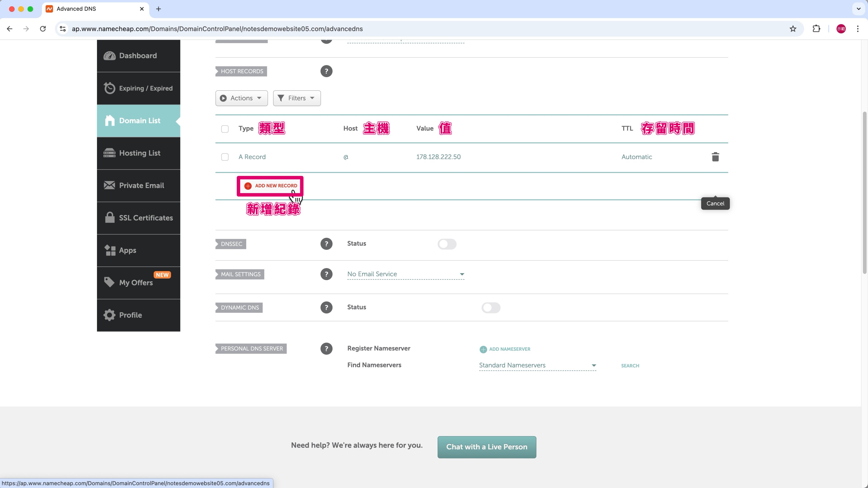
Task: Click the Dynamic DNS help question mark
Action: tap(326, 307)
